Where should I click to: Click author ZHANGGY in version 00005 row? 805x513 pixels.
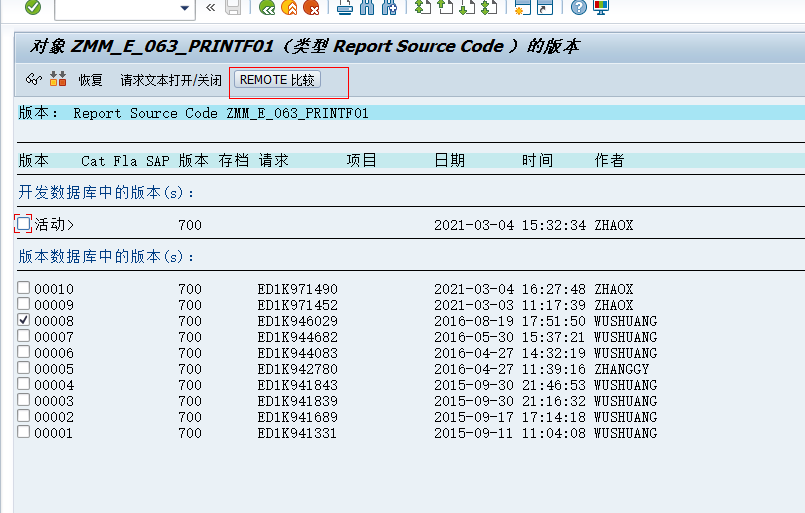click(x=622, y=369)
